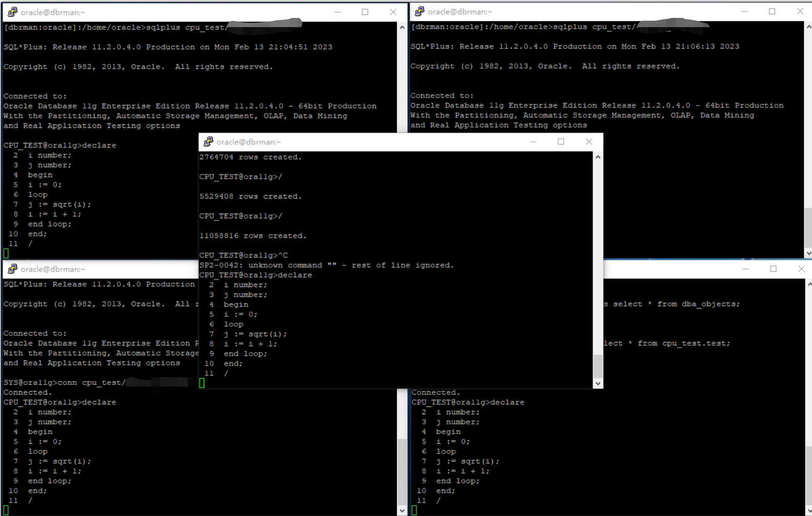The height and width of the screenshot is (516, 812).
Task: Minimize the bottom-right terminal window
Action: (x=745, y=269)
